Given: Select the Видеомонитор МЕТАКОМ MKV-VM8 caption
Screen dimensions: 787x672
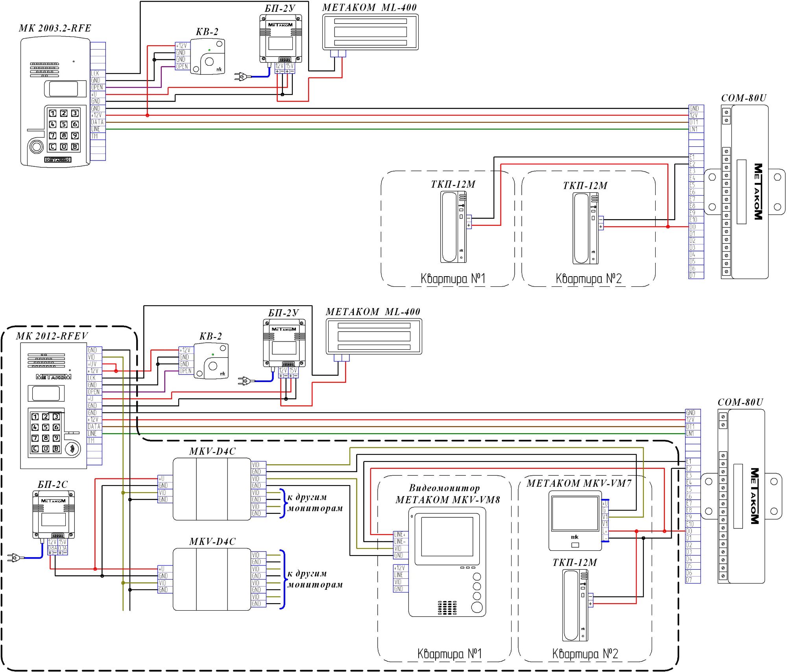Looking at the screenshot, I should click(x=448, y=494).
